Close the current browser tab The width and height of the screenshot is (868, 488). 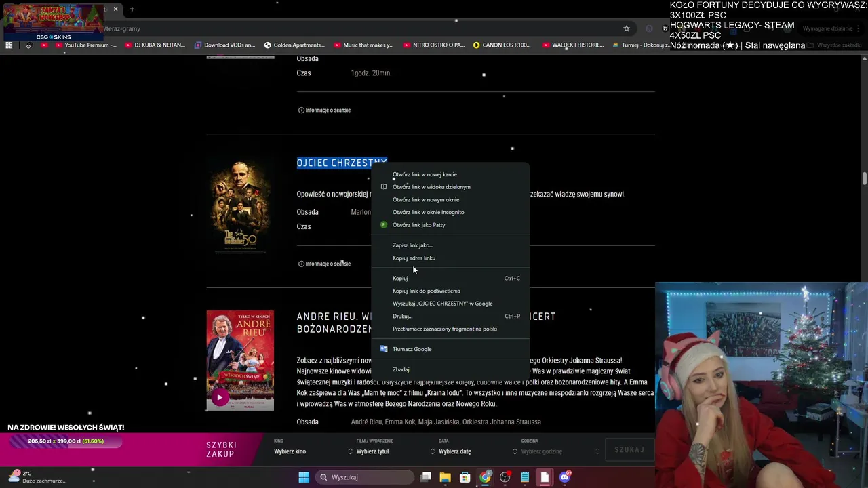coord(115,9)
